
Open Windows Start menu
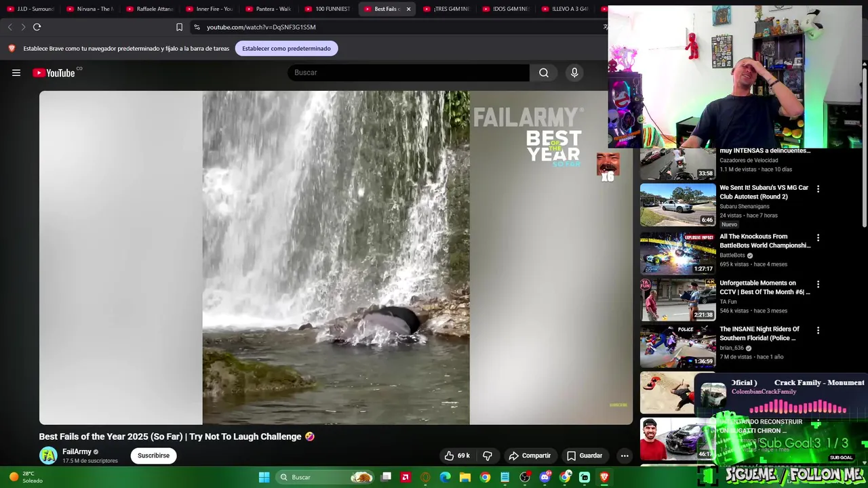(x=264, y=477)
